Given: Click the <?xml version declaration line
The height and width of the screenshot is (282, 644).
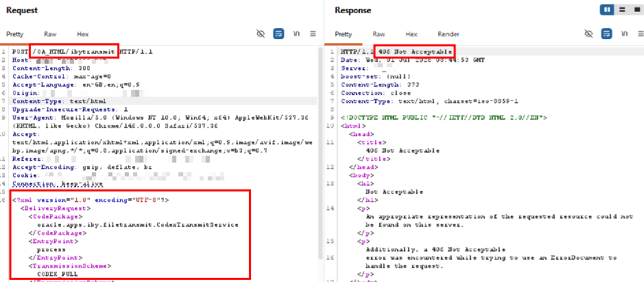Looking at the screenshot, I should [91, 200].
